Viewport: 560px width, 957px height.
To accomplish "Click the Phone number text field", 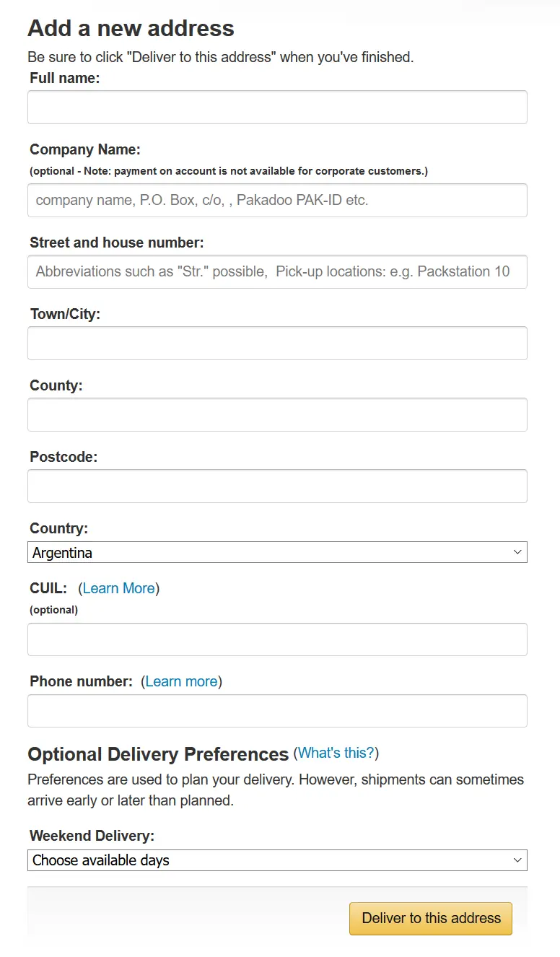I will click(x=277, y=711).
